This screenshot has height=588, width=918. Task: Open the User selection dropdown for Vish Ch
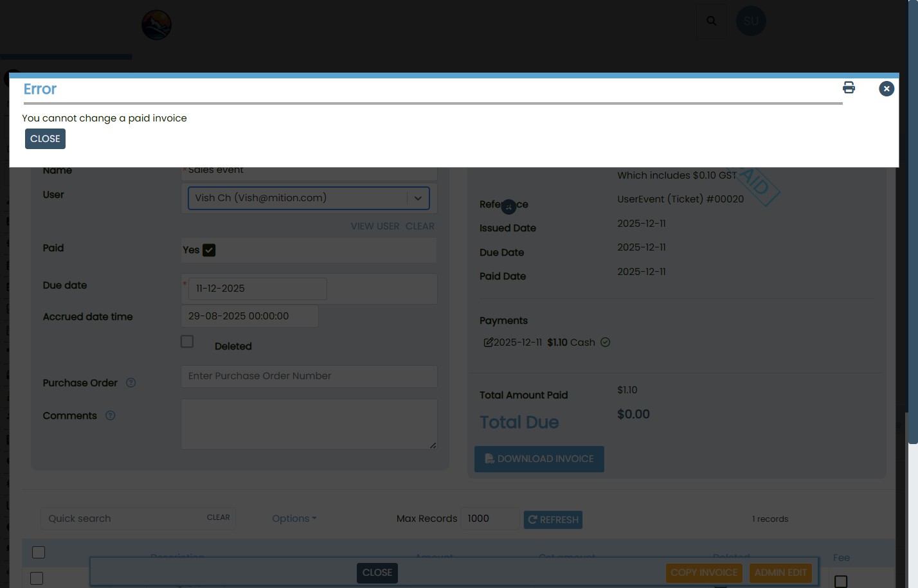[418, 198]
